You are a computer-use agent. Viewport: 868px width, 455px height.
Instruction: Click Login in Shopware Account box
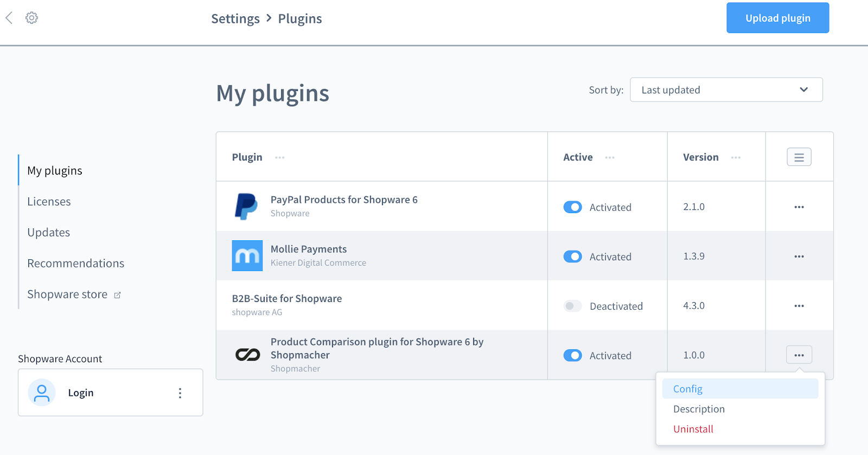click(x=81, y=393)
